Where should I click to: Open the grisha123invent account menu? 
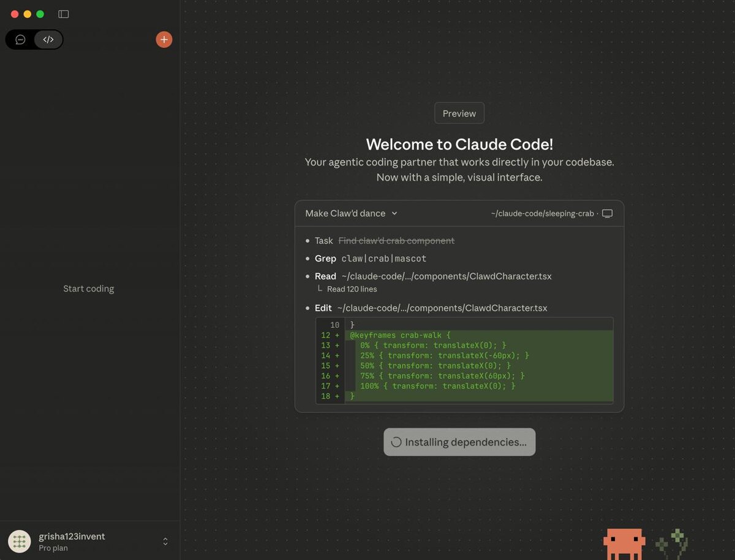point(89,542)
